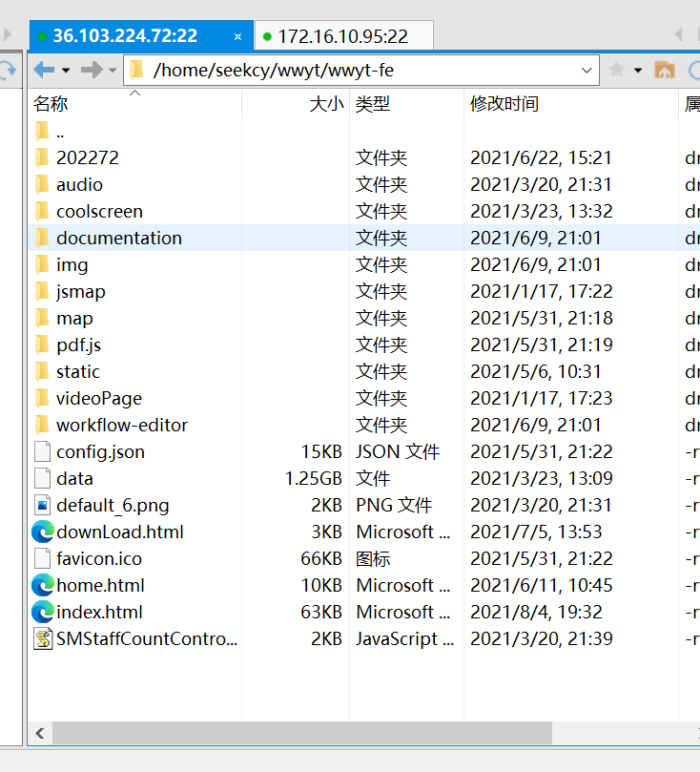Click the config.json file icon
Image resolution: width=700 pixels, height=772 pixels.
pos(42,452)
